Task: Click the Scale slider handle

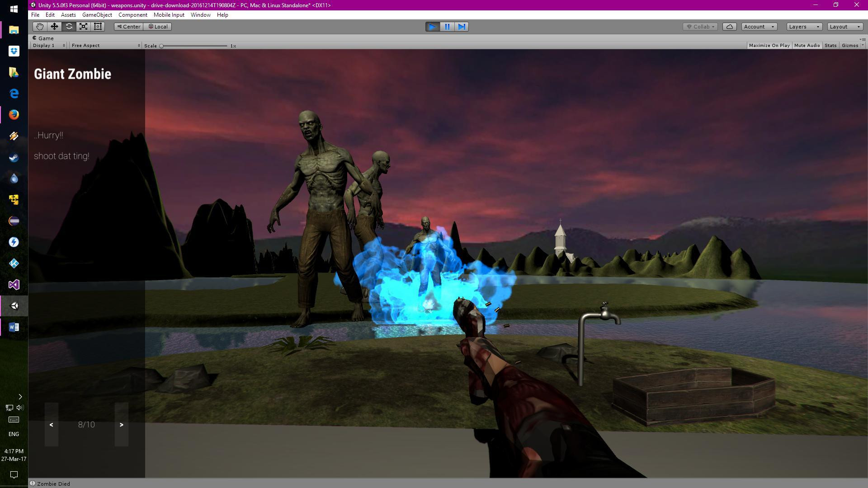Action: 161,46
